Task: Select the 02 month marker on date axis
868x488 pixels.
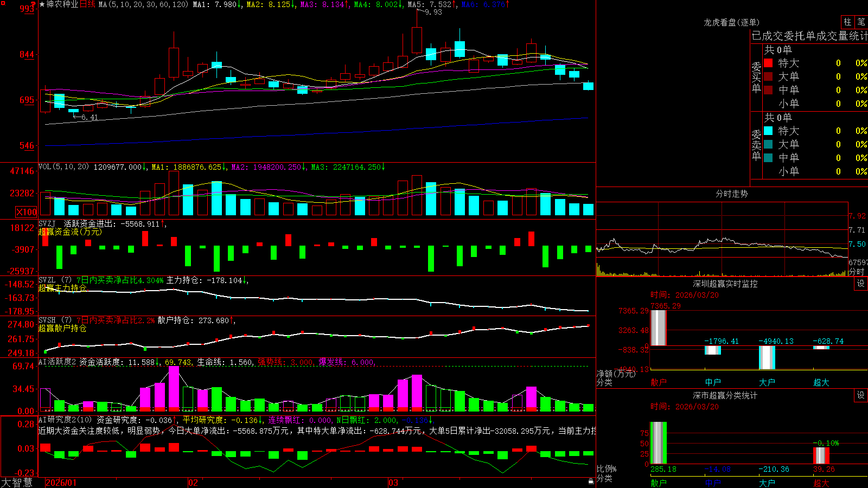Action: [193, 483]
